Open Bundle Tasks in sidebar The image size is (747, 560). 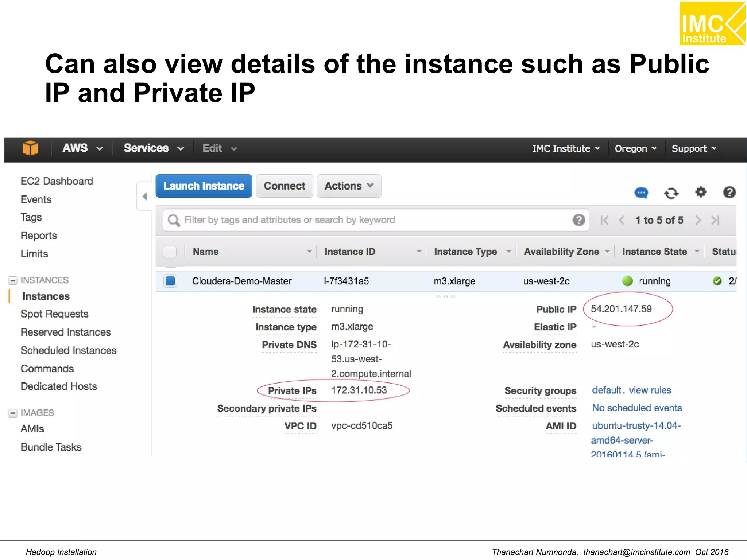pos(51,447)
